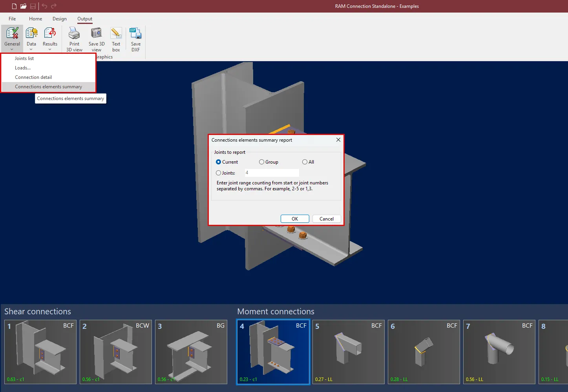
Task: Click the 0.28 - LL ratio text
Action: pyautogui.click(x=399, y=379)
